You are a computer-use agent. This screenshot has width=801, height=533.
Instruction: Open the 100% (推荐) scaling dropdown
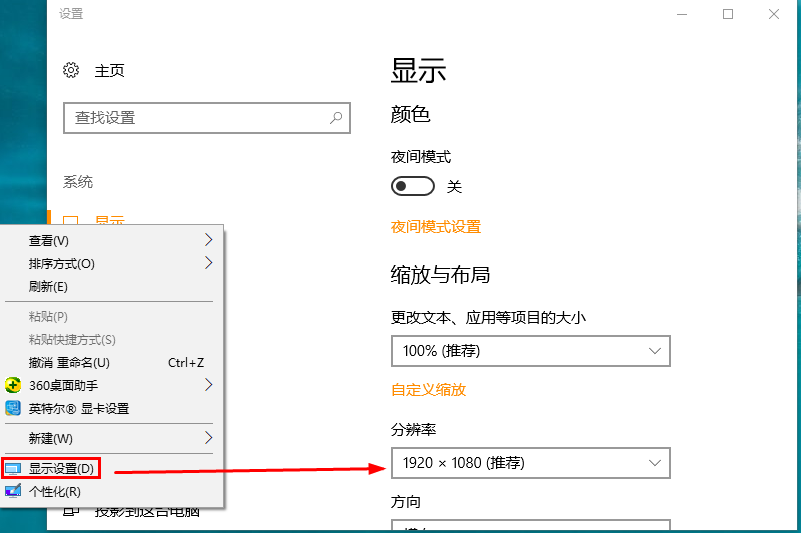(530, 351)
